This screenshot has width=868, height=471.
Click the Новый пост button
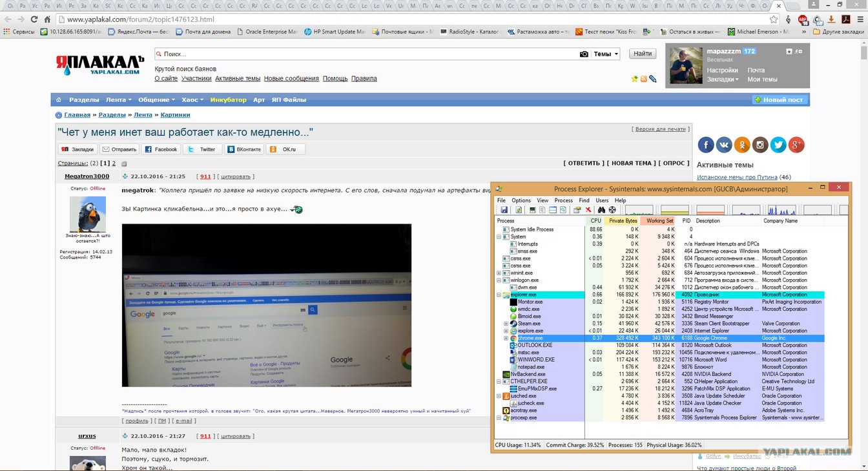[x=778, y=99]
